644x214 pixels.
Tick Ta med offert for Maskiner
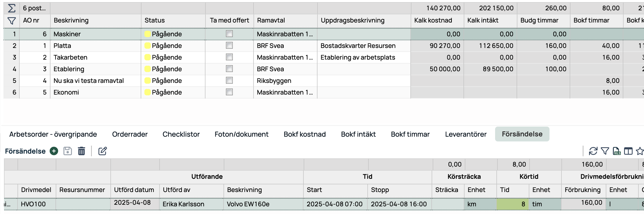click(229, 34)
